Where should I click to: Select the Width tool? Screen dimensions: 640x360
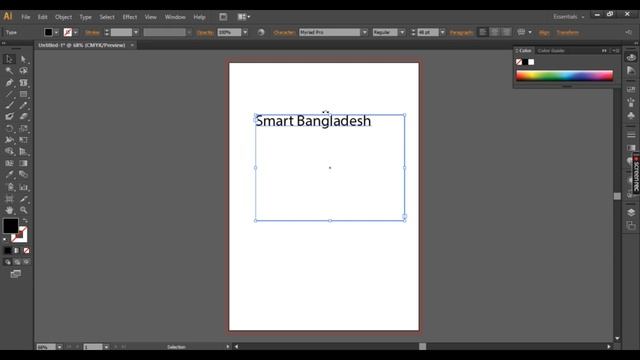coord(9,140)
